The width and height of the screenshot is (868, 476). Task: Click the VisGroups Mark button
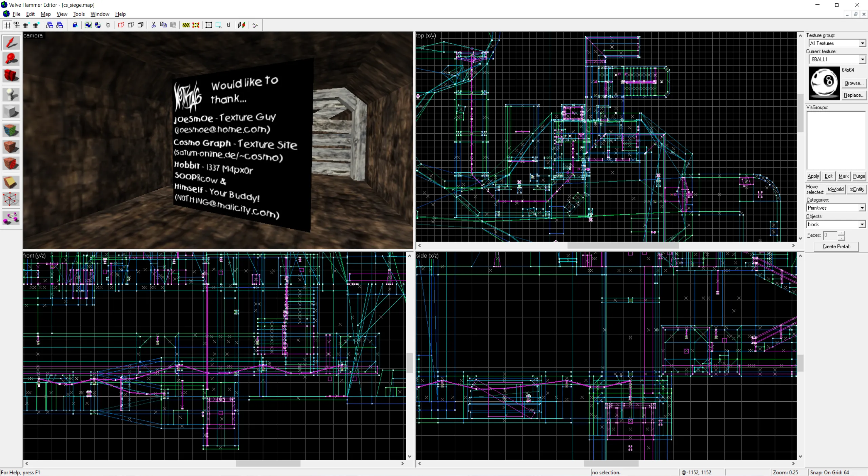pos(844,176)
